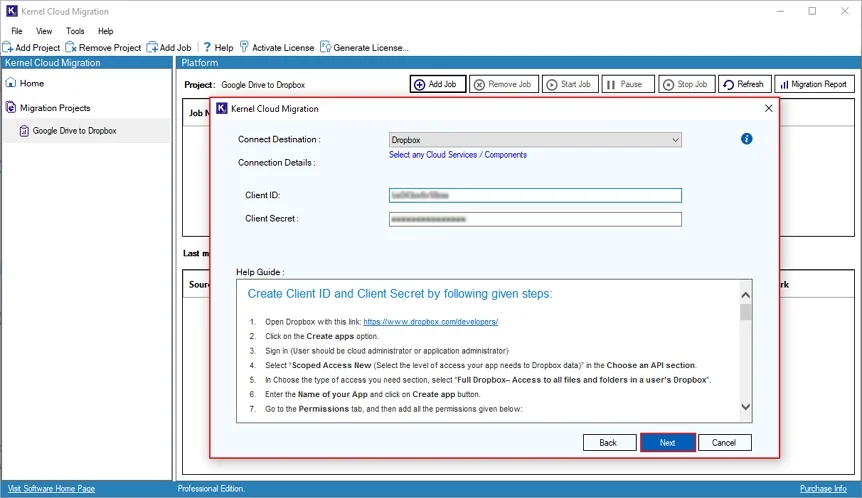This screenshot has height=498, width=862.
Task: Open the dropbox.com/developers link
Action: 430,322
